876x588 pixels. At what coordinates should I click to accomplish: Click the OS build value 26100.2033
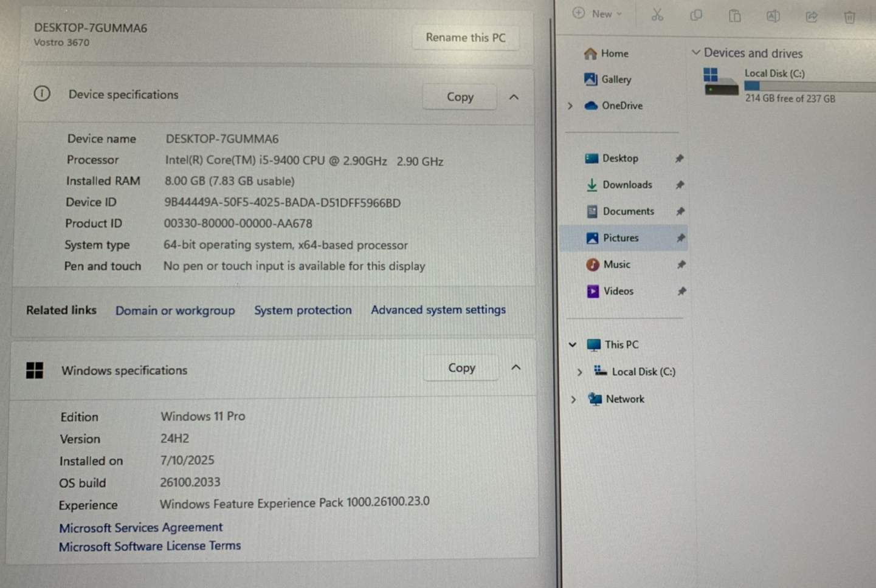[x=190, y=482]
